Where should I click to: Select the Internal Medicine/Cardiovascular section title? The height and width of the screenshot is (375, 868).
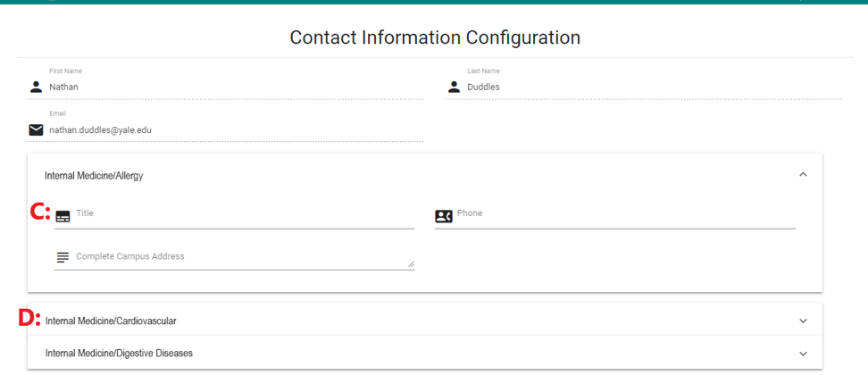pos(111,321)
